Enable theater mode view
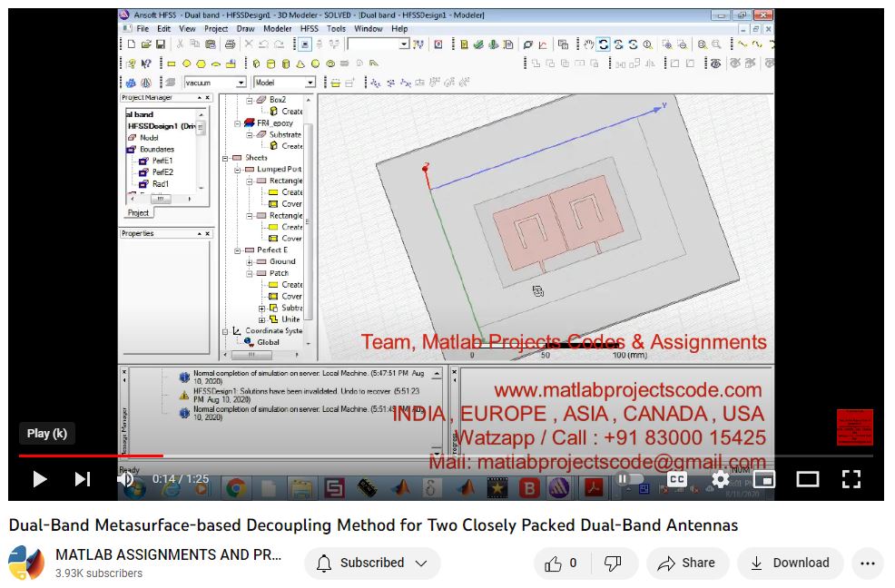 click(x=807, y=479)
